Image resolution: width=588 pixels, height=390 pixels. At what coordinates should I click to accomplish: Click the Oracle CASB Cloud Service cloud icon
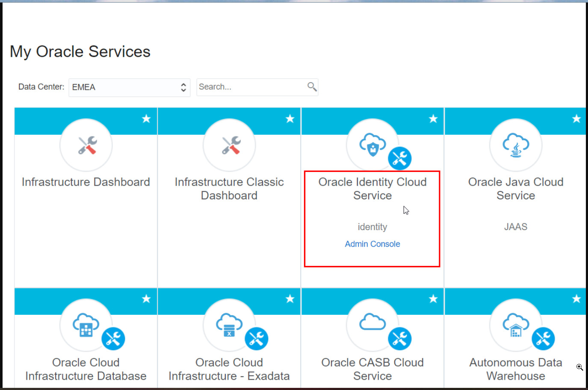(372, 322)
